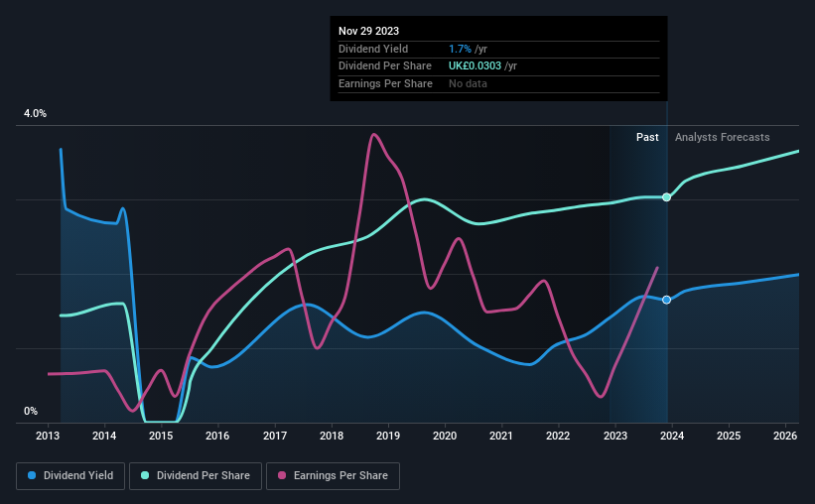Click the 2013 x-axis label

[48, 436]
